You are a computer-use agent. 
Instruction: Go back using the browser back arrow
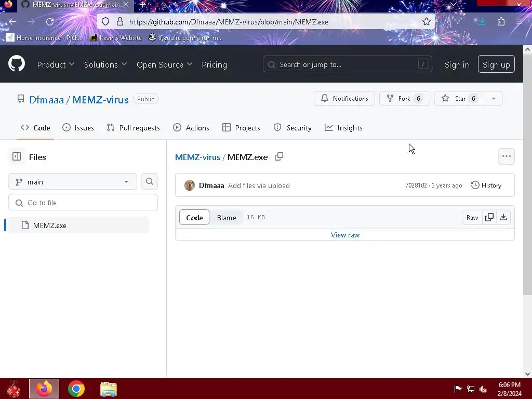coord(12,22)
